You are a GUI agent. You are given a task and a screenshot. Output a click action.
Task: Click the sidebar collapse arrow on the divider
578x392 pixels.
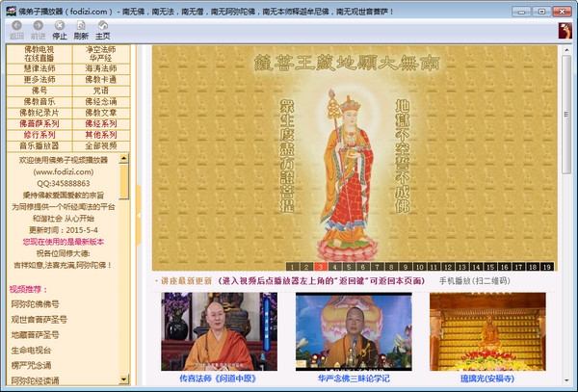tap(140, 213)
